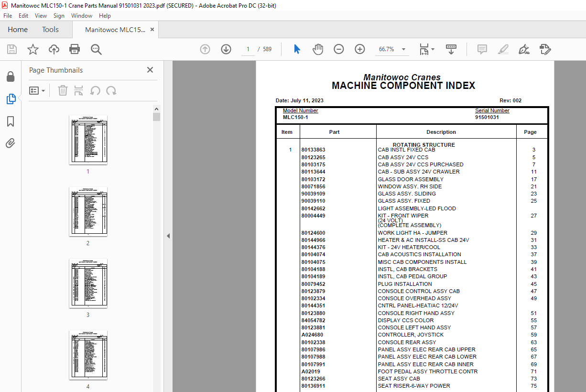Save the file using the floppy disk icon
This screenshot has width=586, height=392.
point(12,49)
